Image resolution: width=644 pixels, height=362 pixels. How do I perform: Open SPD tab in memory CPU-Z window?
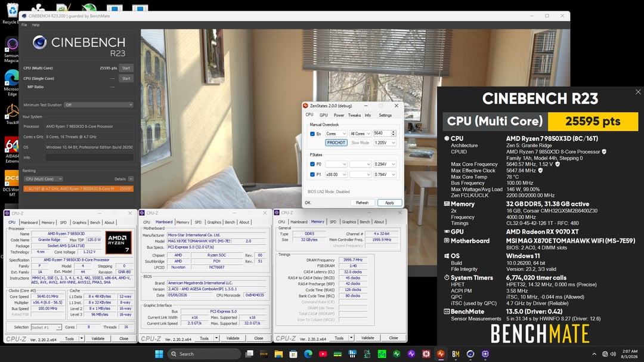333,222
